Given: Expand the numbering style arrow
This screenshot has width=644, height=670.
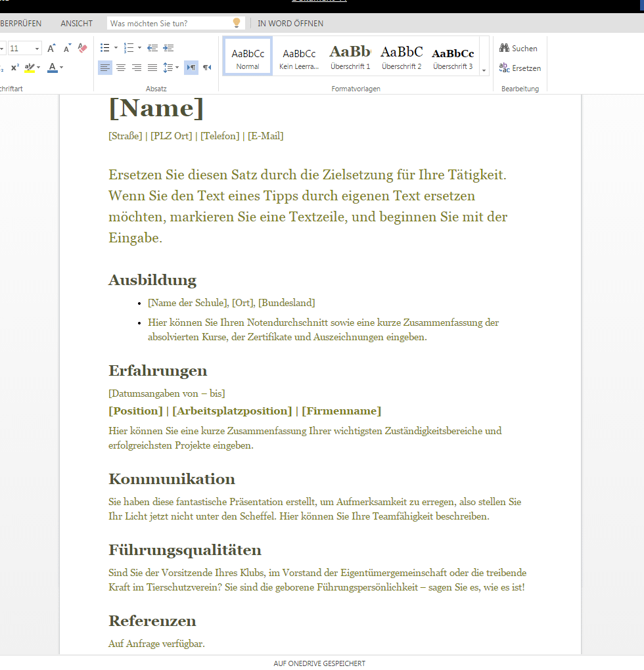Looking at the screenshot, I should 140,48.
